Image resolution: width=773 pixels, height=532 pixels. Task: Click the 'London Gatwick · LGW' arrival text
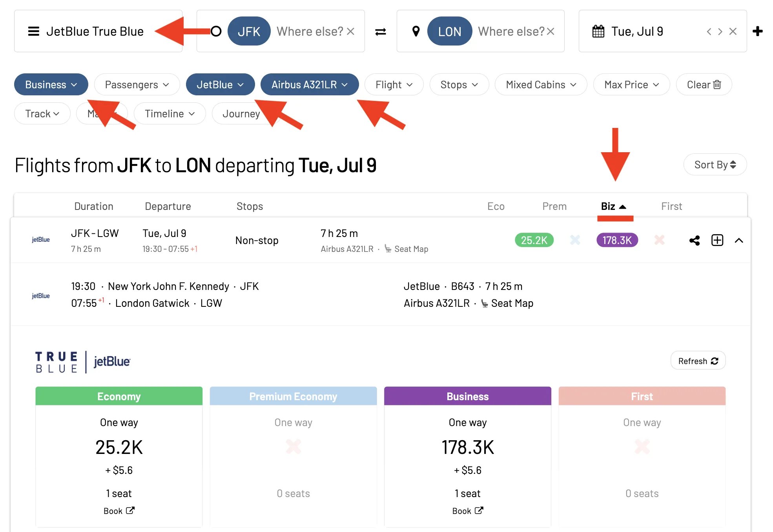click(169, 303)
